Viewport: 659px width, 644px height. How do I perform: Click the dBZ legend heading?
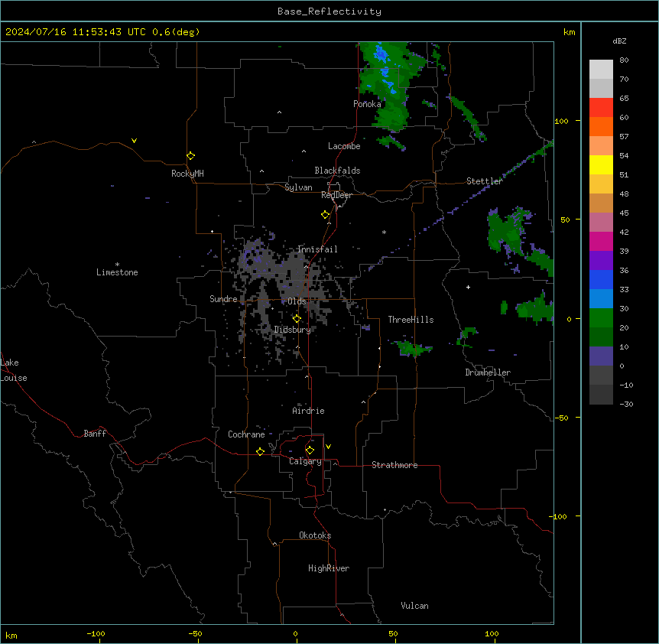[x=619, y=41]
